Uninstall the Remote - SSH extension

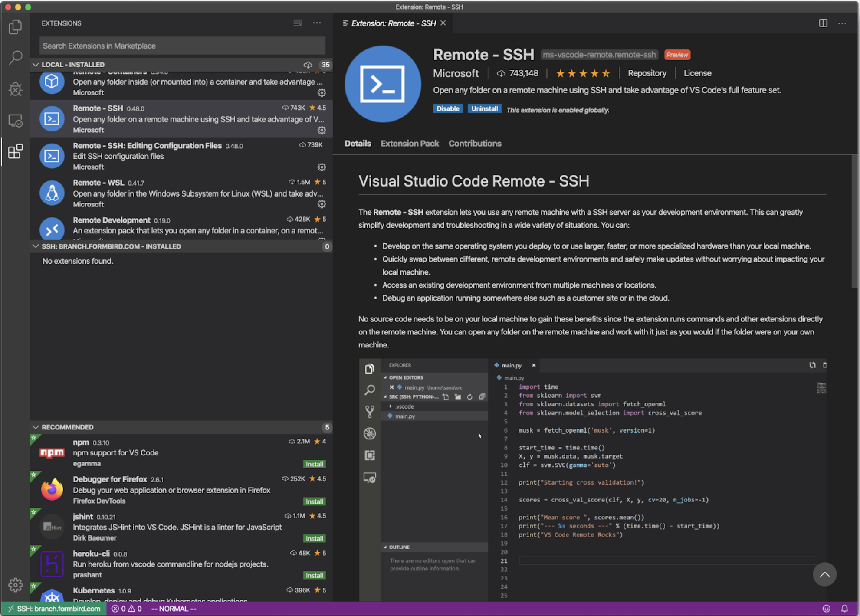click(484, 108)
